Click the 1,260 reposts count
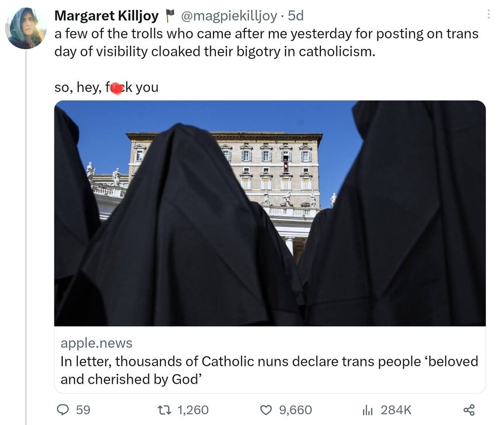This screenshot has width=504, height=425. 193,410
